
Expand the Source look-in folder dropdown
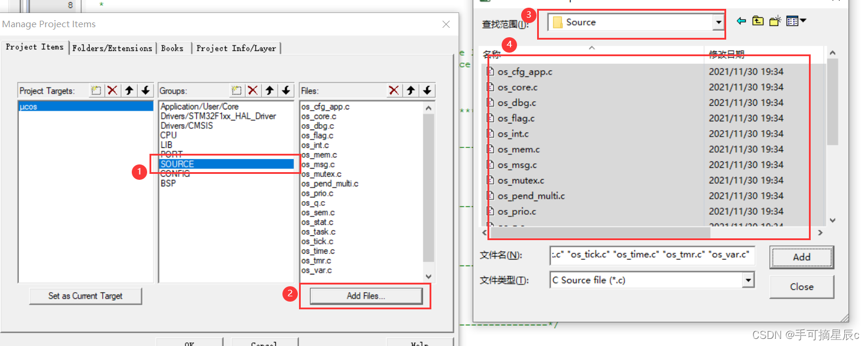[719, 22]
